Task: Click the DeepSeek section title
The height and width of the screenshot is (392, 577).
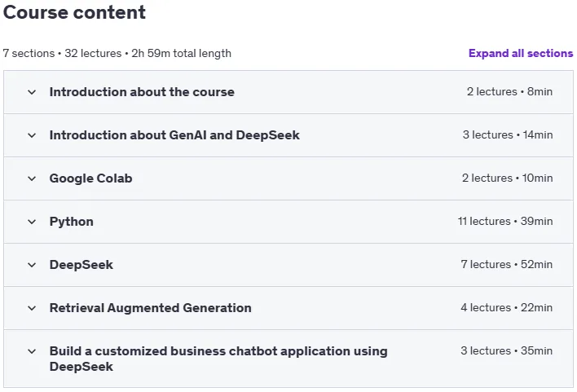Action: (x=81, y=265)
